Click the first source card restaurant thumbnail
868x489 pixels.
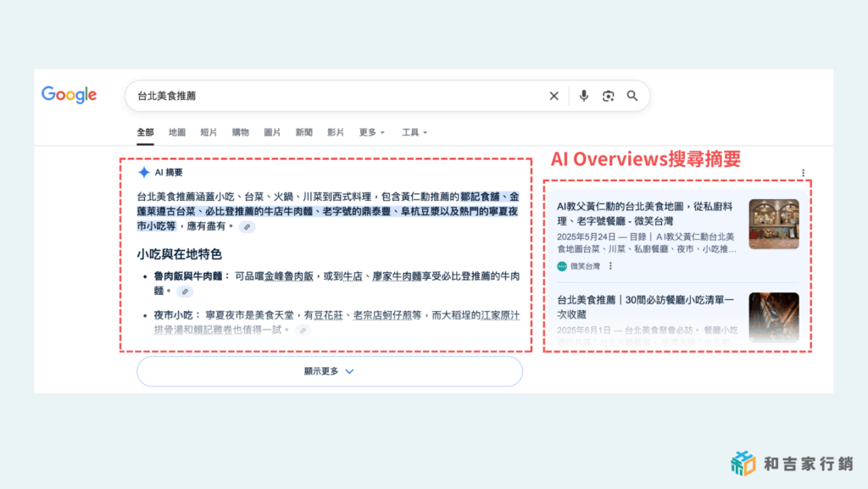tap(773, 224)
